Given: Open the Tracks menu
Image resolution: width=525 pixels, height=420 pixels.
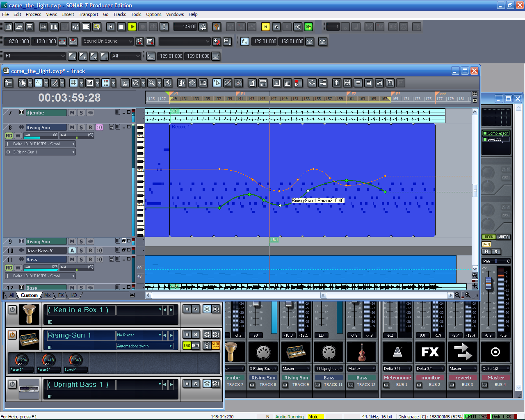Looking at the screenshot, I should [x=120, y=14].
